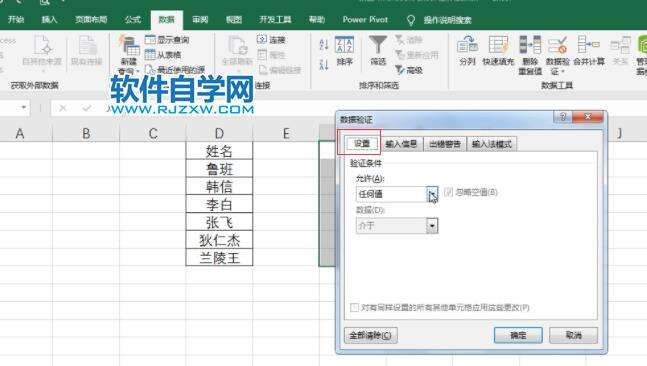Click the cell containing 韩信
The image size is (647, 366).
click(219, 186)
